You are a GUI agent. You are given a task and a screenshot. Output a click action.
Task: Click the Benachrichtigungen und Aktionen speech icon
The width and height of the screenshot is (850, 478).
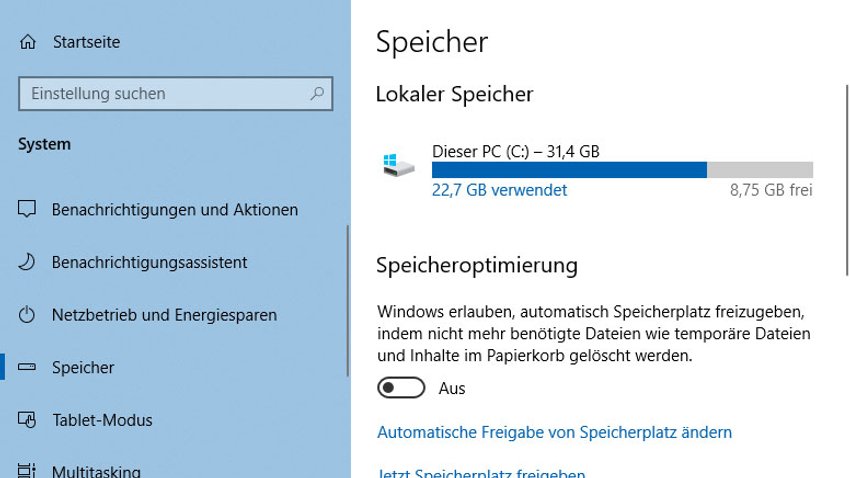tap(27, 209)
